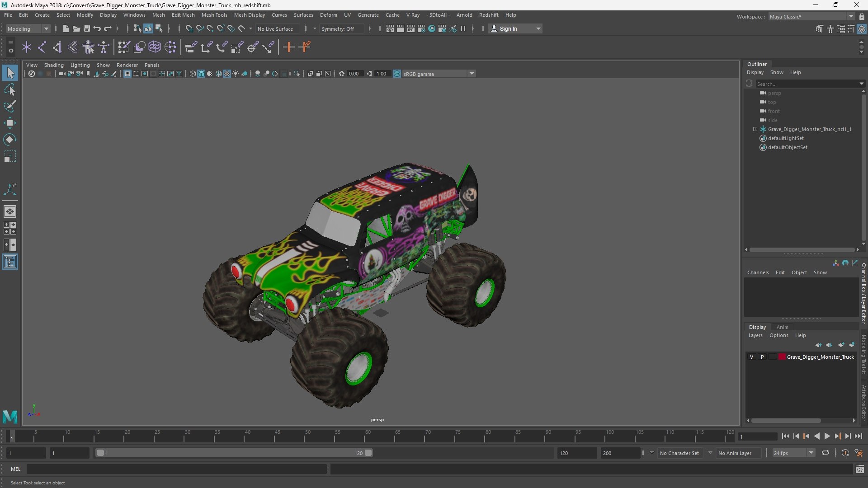868x488 pixels.
Task: Enable snap to points icon
Action: 210,28
